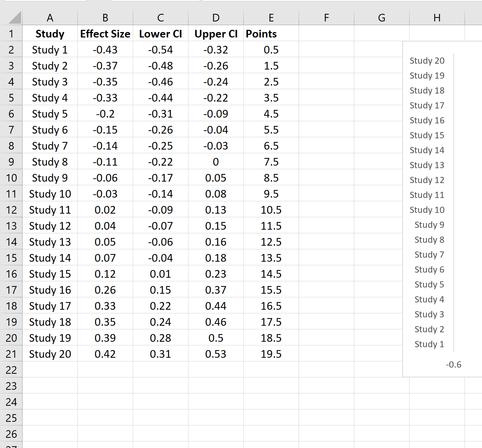
Task: Select row 1 header
Action: point(11,33)
